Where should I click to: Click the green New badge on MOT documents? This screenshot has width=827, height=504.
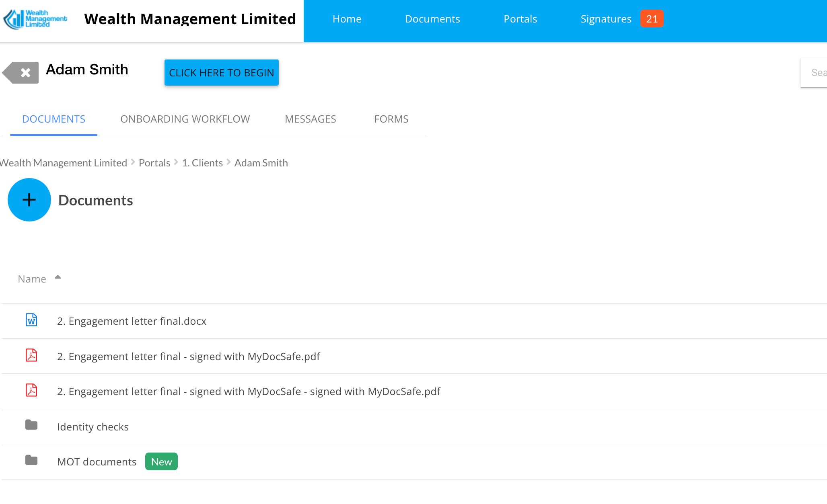tap(161, 462)
